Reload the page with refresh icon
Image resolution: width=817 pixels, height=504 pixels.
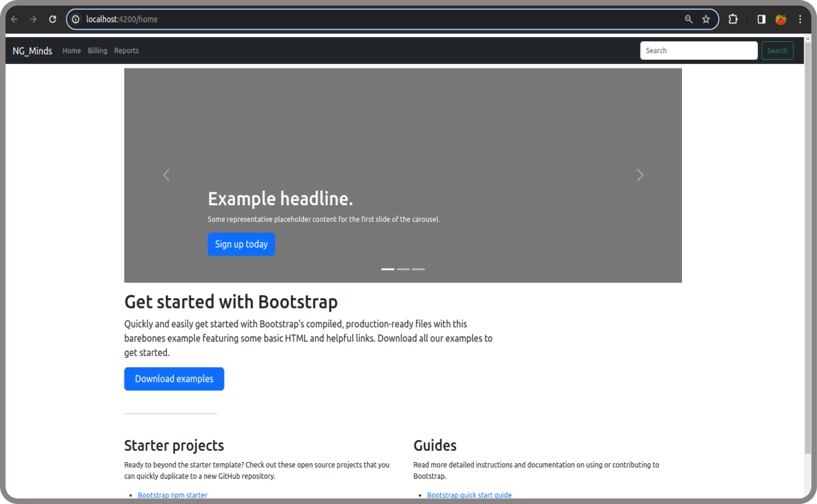click(x=53, y=19)
